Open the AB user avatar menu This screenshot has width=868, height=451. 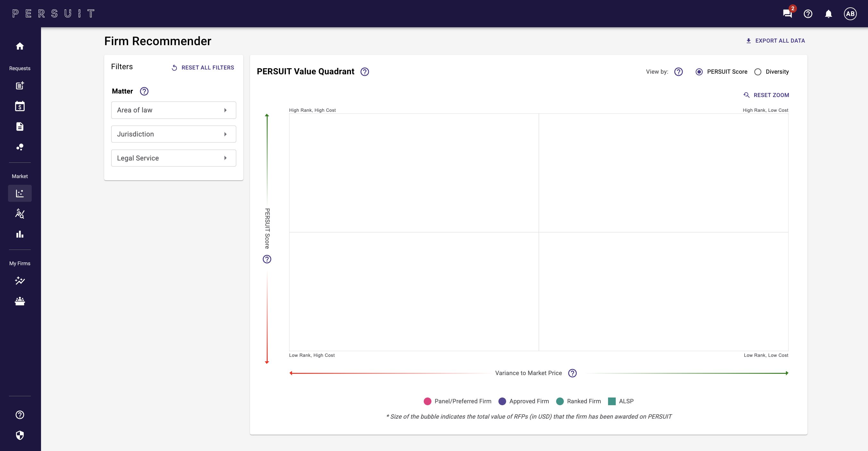(x=850, y=14)
